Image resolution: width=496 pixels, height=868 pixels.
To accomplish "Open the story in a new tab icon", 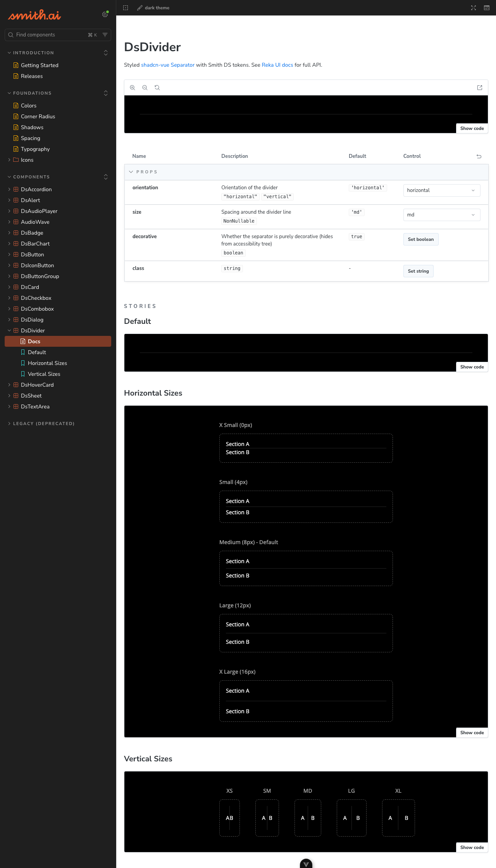I will [480, 88].
